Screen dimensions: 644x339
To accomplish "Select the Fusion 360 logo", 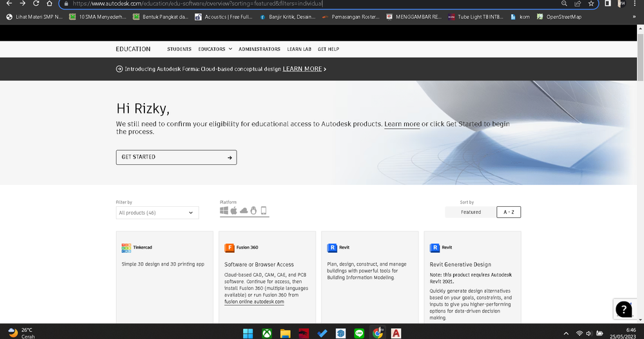I will [x=229, y=247].
